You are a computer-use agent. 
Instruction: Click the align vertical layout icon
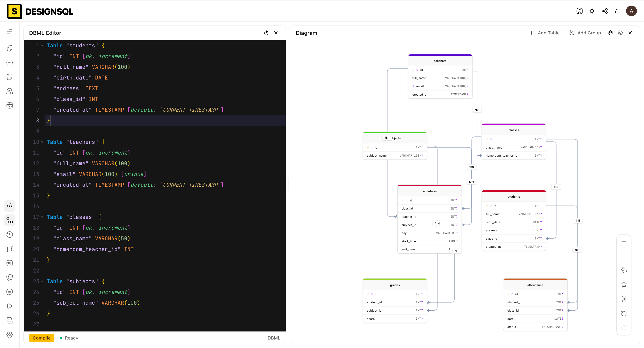624,299
